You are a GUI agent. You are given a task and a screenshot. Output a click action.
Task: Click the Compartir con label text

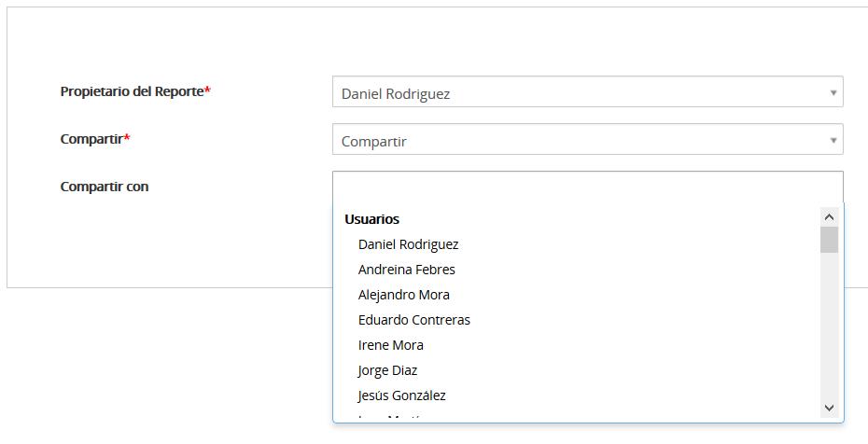[x=105, y=187]
